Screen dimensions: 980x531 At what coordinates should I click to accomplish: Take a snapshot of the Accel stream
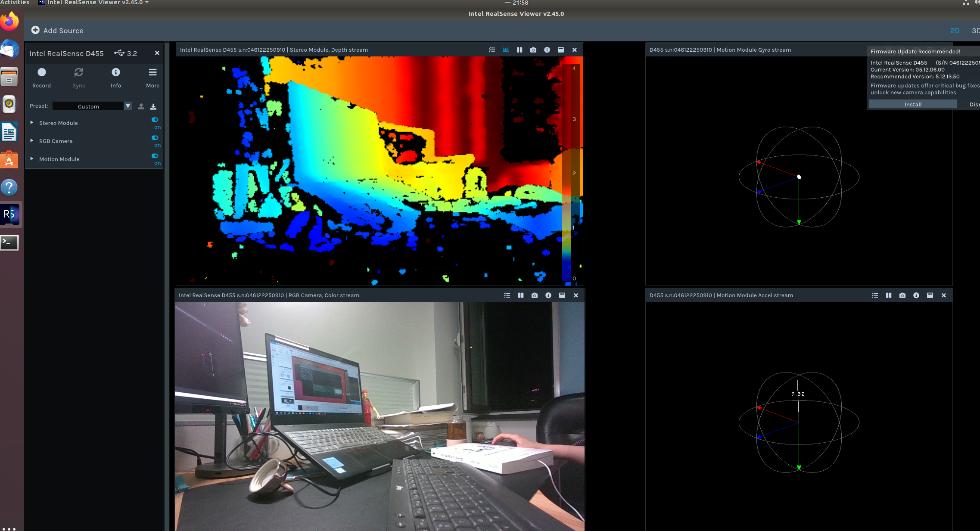[902, 295]
